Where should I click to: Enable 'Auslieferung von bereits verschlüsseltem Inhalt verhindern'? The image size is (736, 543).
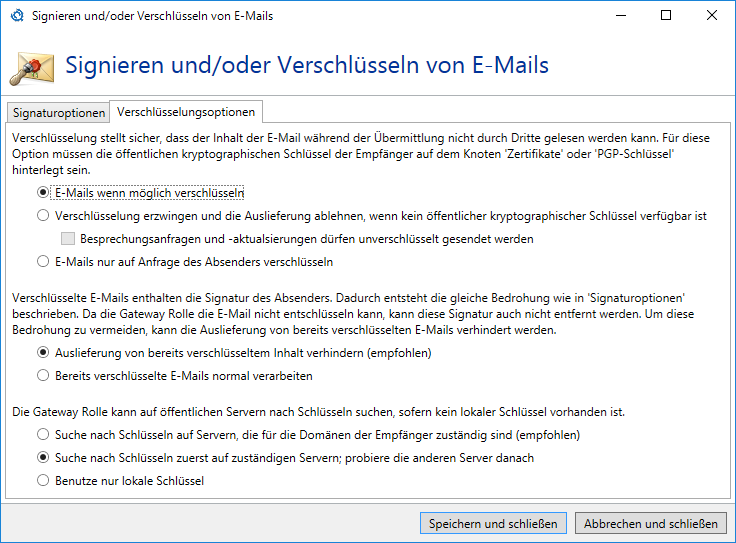42,352
